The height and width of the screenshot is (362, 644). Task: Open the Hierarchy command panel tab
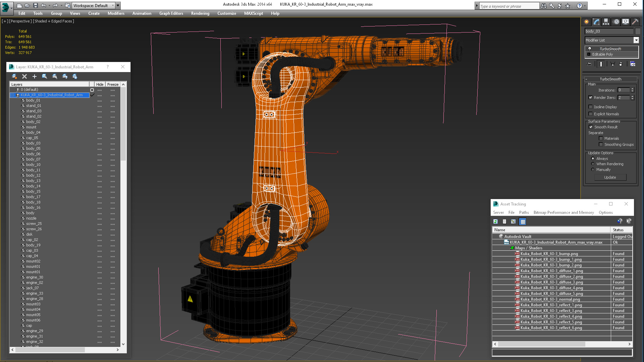[606, 22]
